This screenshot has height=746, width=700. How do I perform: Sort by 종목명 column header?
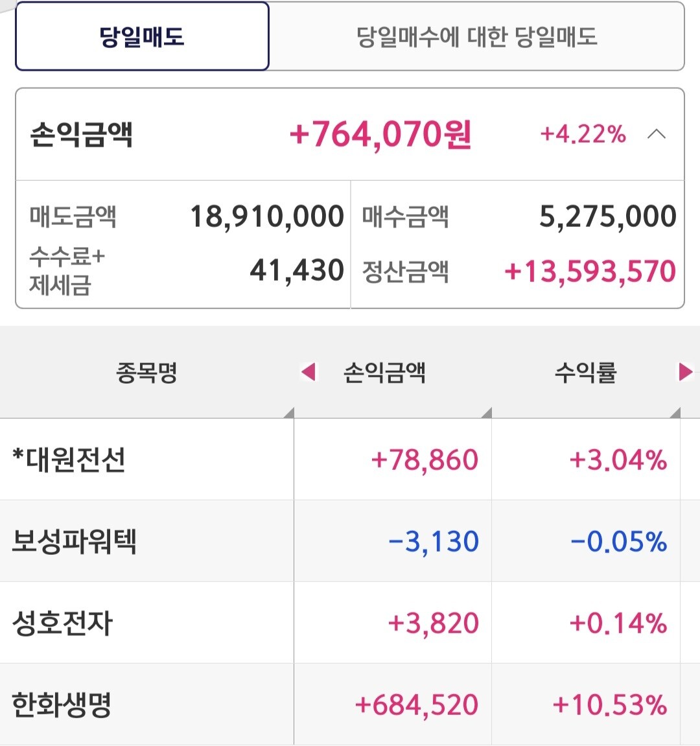pyautogui.click(x=146, y=373)
